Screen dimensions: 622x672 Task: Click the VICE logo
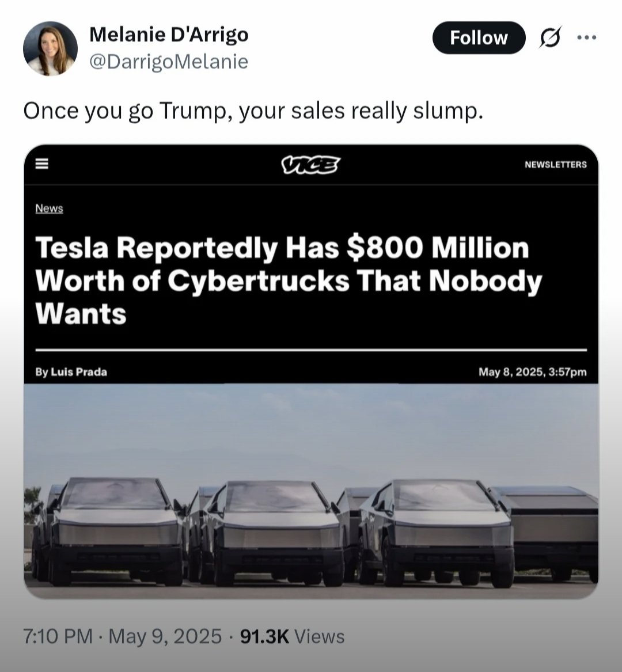310,165
